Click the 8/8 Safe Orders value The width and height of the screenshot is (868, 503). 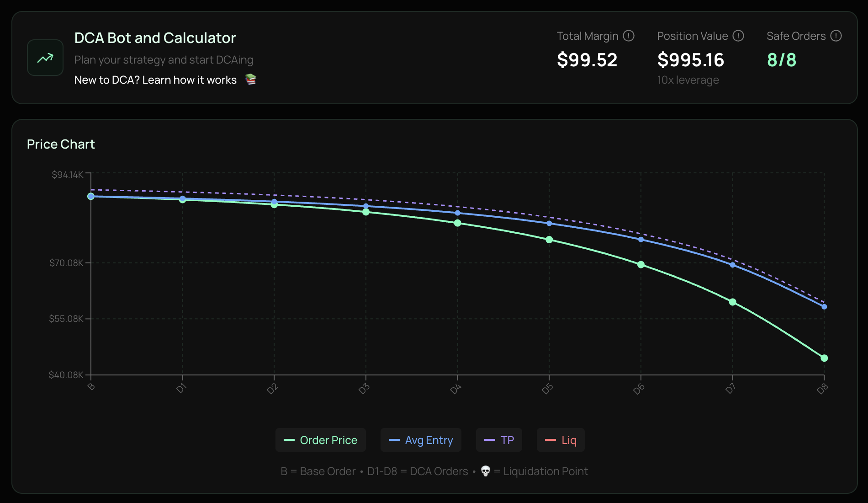click(781, 60)
